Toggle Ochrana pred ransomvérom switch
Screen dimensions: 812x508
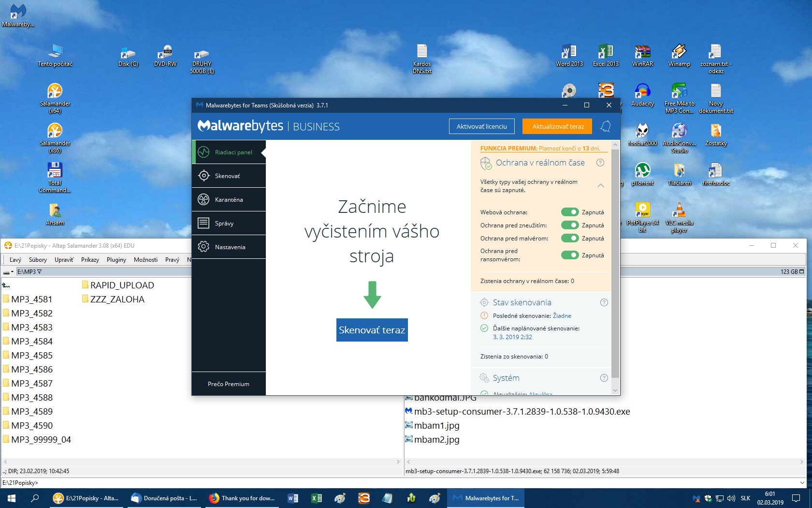point(570,255)
